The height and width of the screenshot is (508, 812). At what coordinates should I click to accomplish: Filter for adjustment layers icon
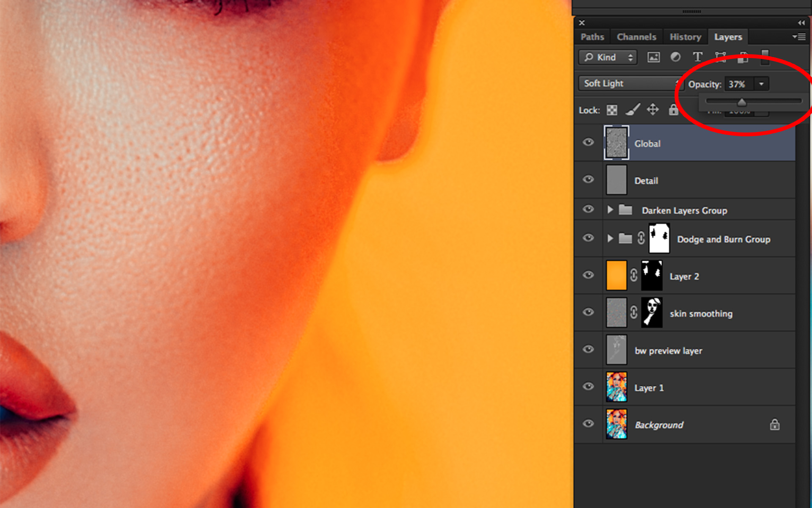point(675,57)
